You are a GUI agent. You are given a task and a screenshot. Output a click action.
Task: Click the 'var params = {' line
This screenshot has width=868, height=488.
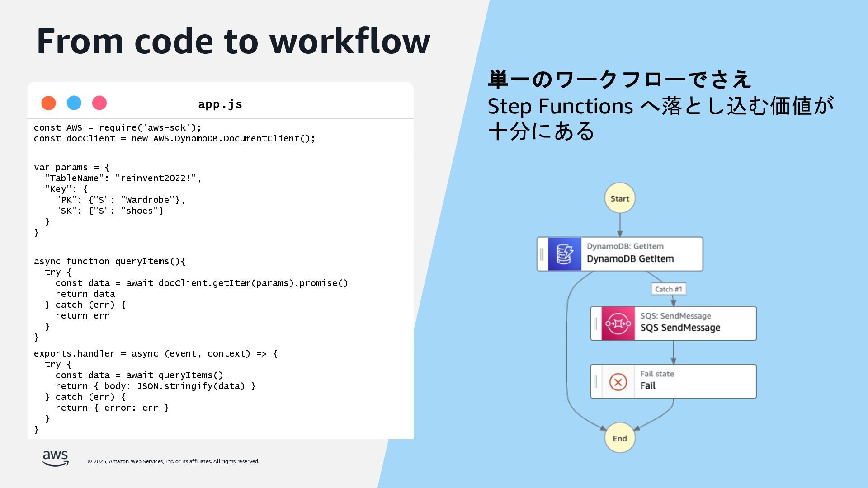[71, 168]
